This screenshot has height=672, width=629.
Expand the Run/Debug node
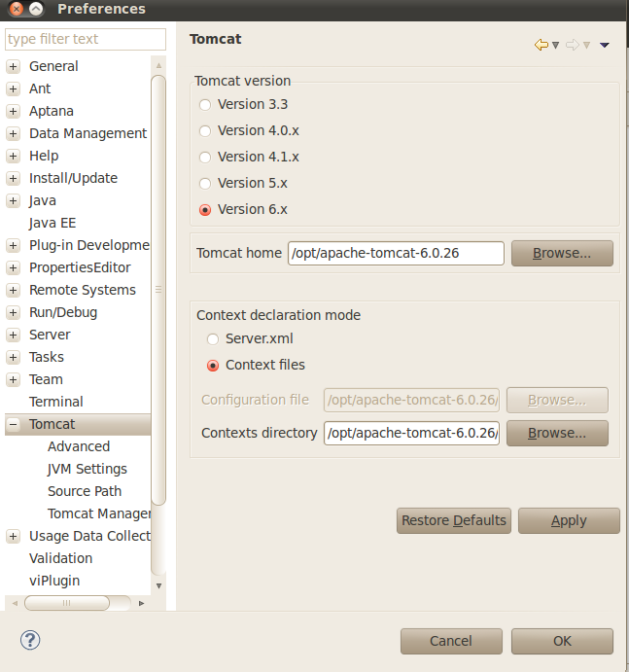pyautogui.click(x=14, y=312)
